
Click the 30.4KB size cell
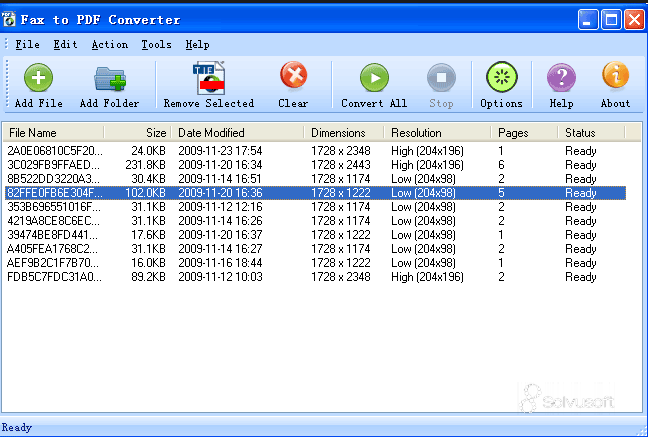[x=148, y=179]
